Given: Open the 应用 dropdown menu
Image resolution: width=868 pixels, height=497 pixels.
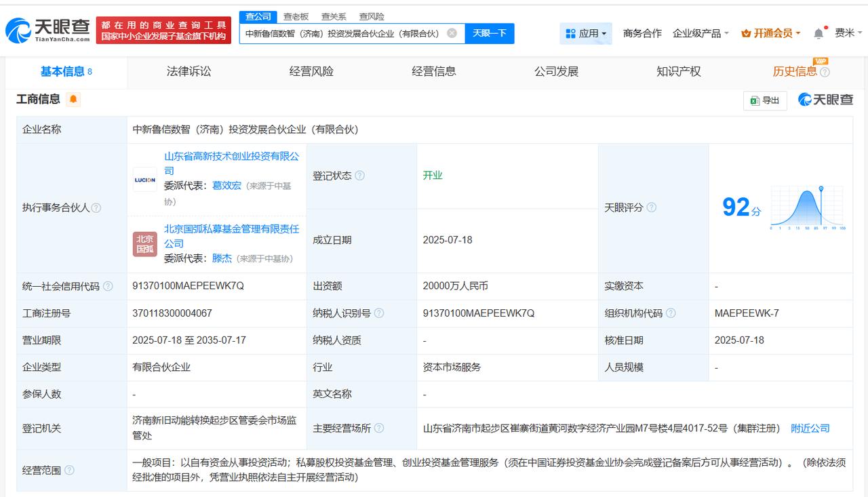Looking at the screenshot, I should click(586, 33).
